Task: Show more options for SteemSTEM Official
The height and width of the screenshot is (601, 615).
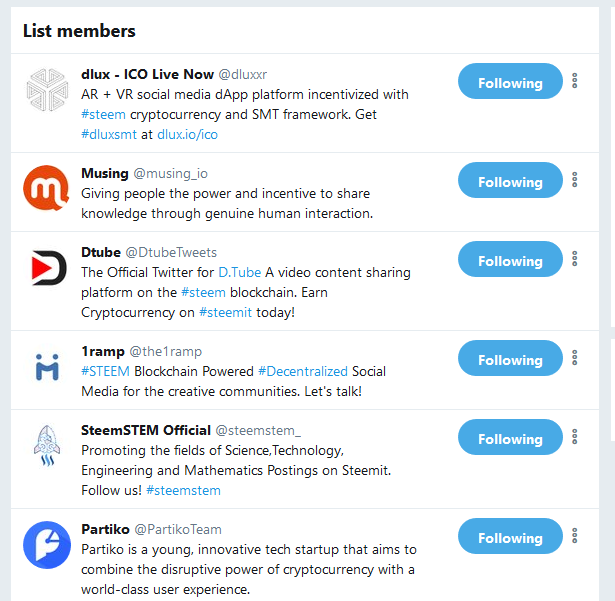Action: [x=575, y=437]
